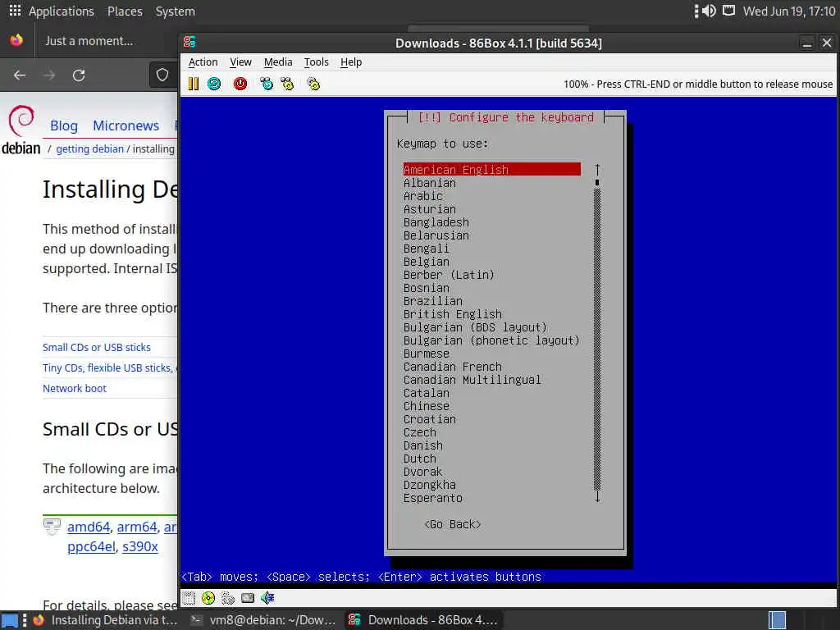The width and height of the screenshot is (840, 630).
Task: Switch to 'Installing Debian via t...' taskbar item
Action: pyautogui.click(x=104, y=620)
